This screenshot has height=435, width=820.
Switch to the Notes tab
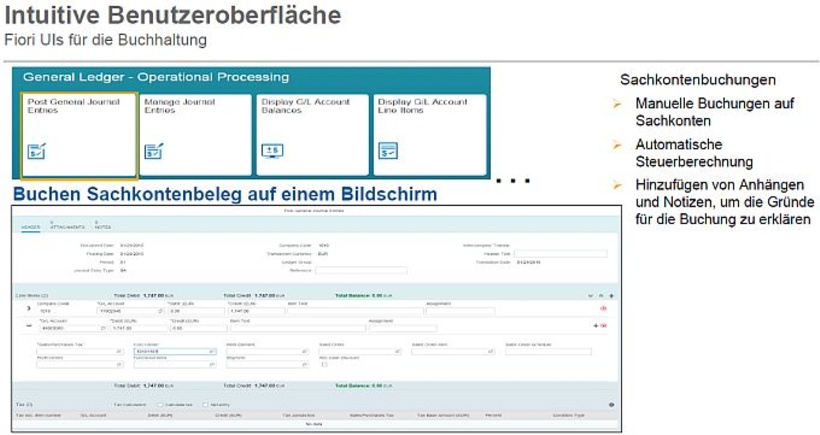coord(102,227)
